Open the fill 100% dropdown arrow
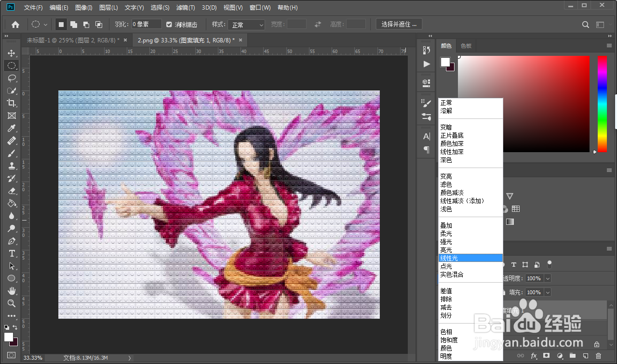This screenshot has height=364, width=617. tap(548, 292)
